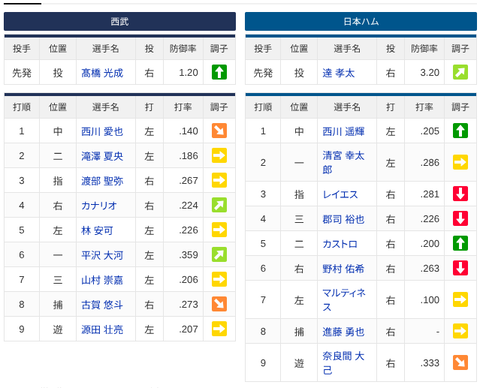The height and width of the screenshot is (388, 480).
Task: Click the yellow arrow for 清宮 幸太郎
Action: click(x=460, y=162)
